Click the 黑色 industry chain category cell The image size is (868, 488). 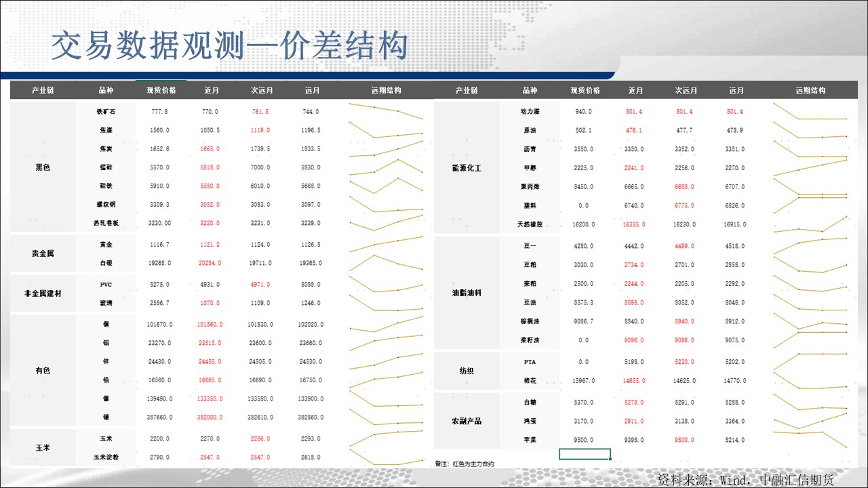43,167
